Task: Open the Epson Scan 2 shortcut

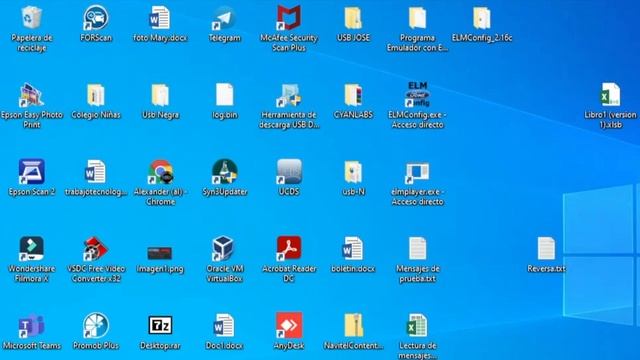Action: click(x=31, y=172)
